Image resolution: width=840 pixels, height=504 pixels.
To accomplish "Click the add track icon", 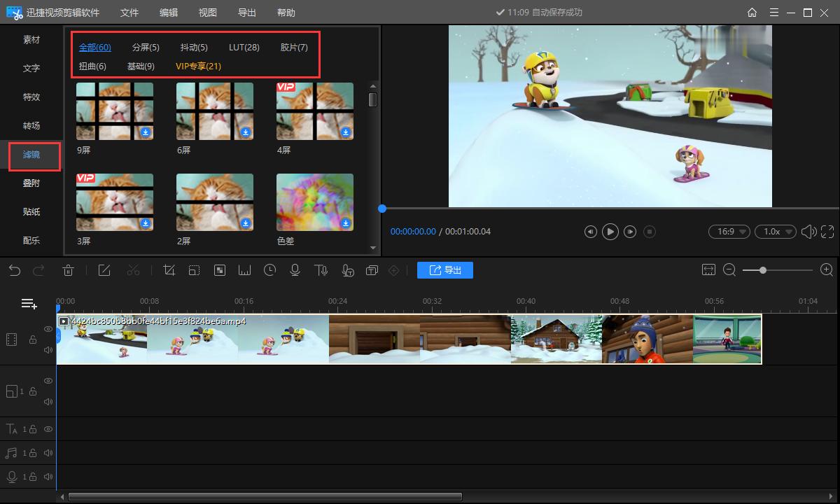I will (29, 303).
